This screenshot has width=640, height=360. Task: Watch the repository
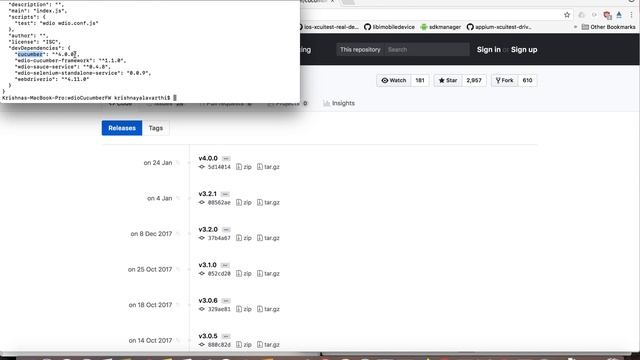(x=393, y=80)
